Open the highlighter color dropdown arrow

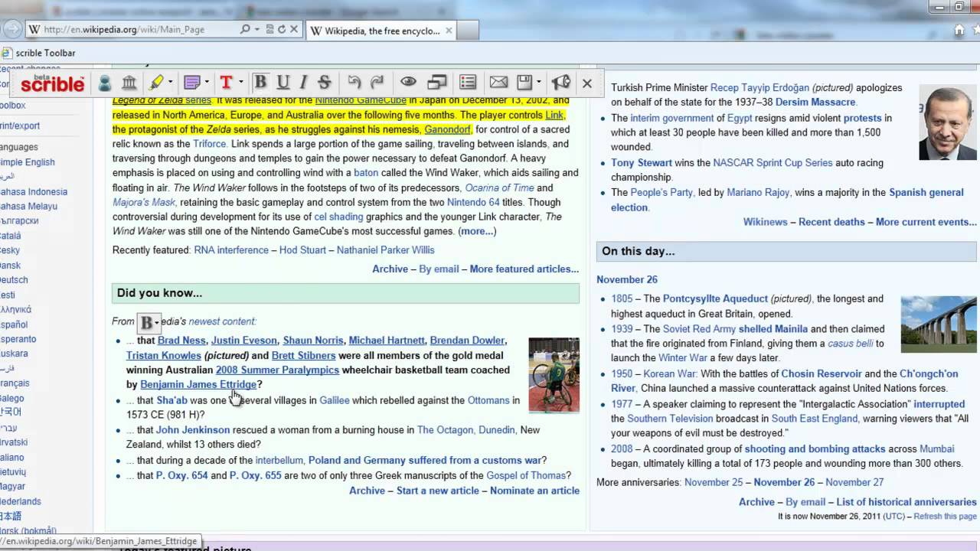point(170,83)
